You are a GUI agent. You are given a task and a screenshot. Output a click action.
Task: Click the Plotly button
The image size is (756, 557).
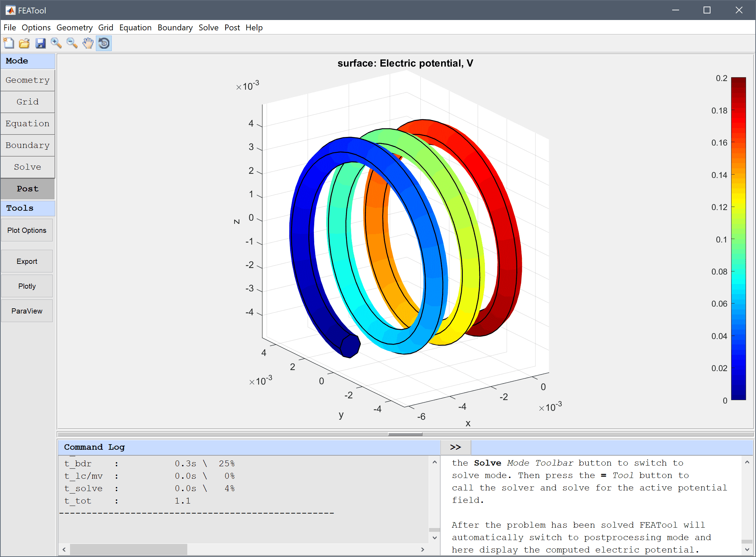(x=27, y=286)
